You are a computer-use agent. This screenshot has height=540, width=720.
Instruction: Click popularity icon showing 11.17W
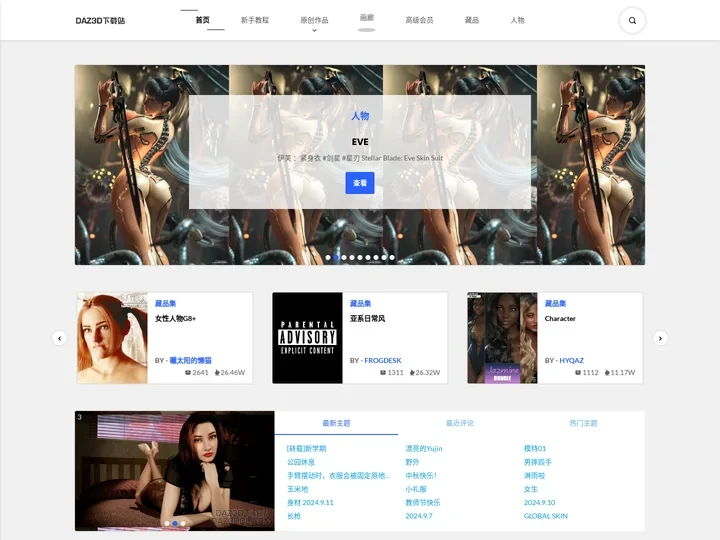[607, 372]
